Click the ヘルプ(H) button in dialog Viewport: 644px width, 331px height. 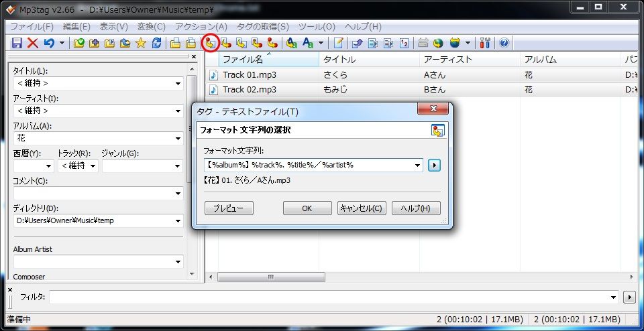coord(416,208)
